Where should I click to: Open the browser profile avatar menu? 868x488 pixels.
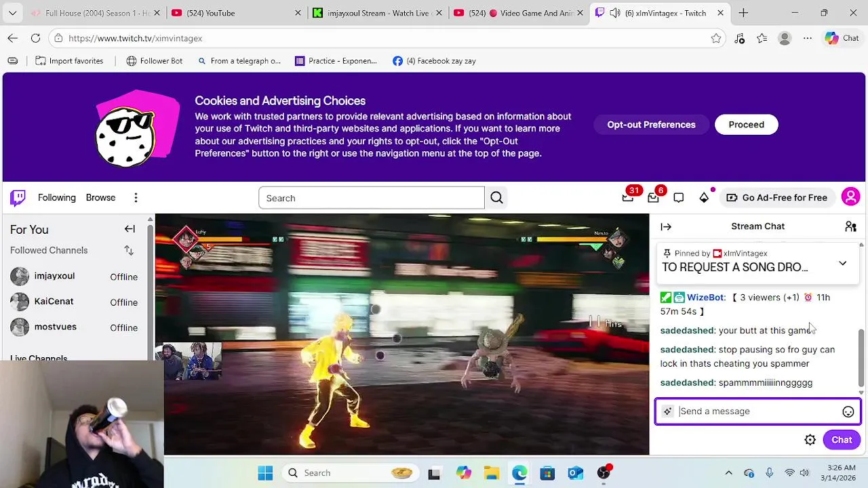pos(785,39)
